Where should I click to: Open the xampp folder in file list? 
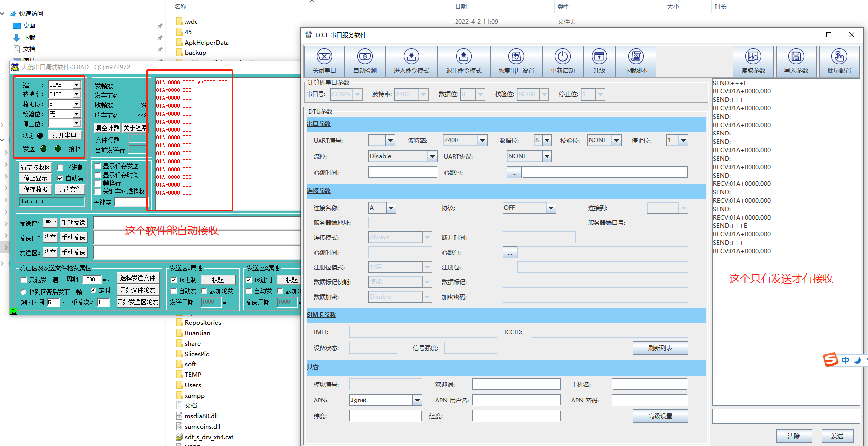click(x=194, y=396)
